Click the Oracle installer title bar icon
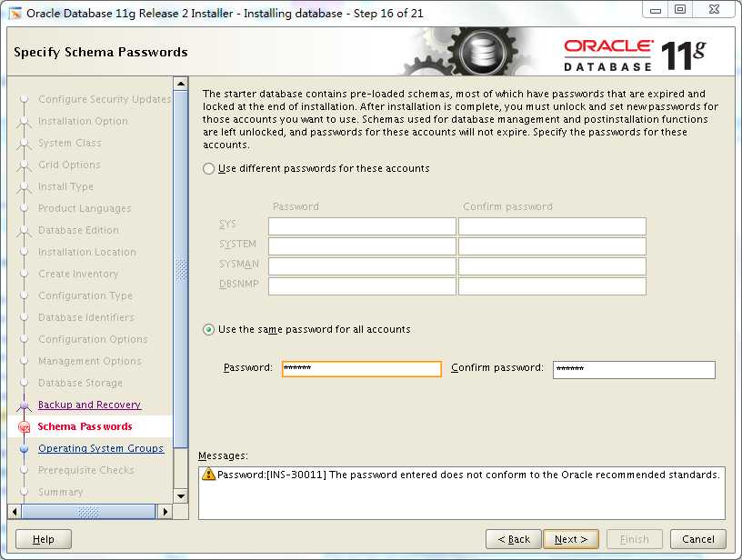 point(15,14)
